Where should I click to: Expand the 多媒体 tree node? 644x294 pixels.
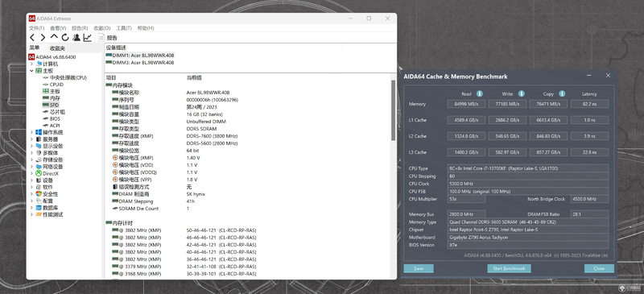coord(31,153)
